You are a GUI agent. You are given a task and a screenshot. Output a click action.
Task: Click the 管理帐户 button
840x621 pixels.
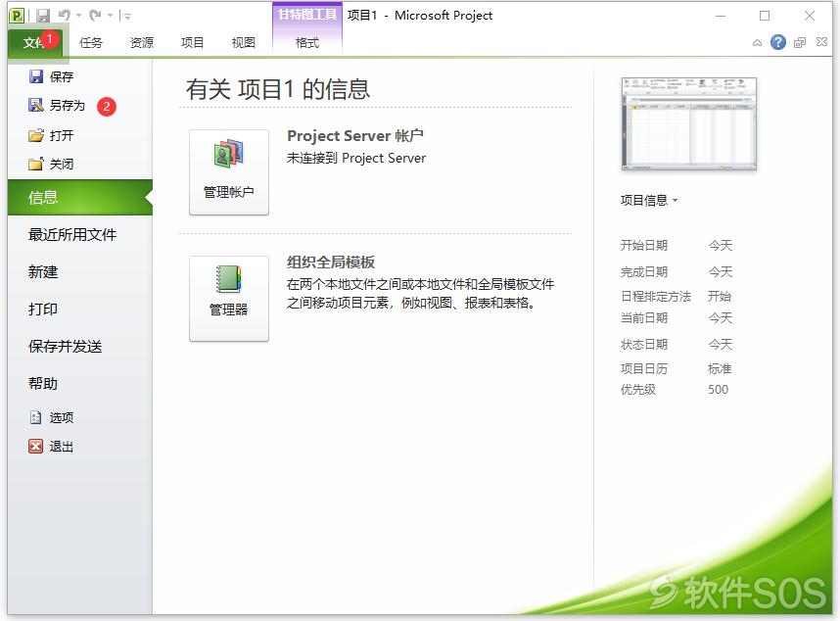coord(229,172)
